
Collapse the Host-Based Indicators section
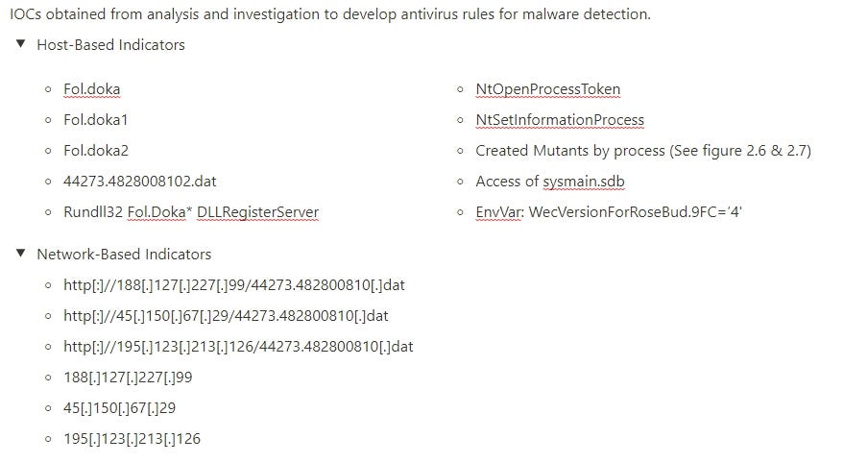pos(21,44)
